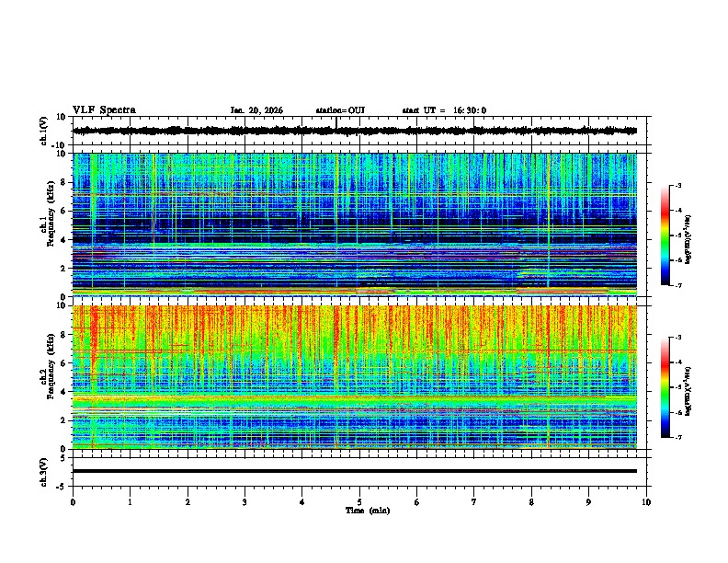The height and width of the screenshot is (563, 728).
Task: Click the "ch.3(V)" vertical axis label
Action: tap(43, 473)
